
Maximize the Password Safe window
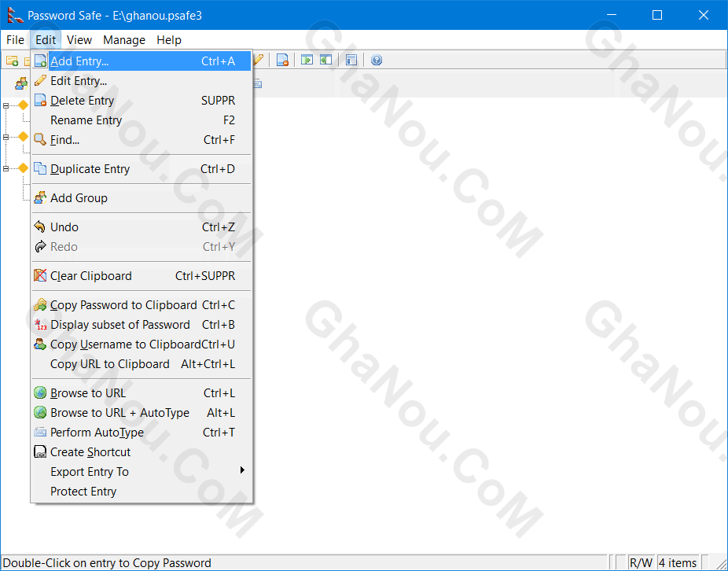point(657,15)
